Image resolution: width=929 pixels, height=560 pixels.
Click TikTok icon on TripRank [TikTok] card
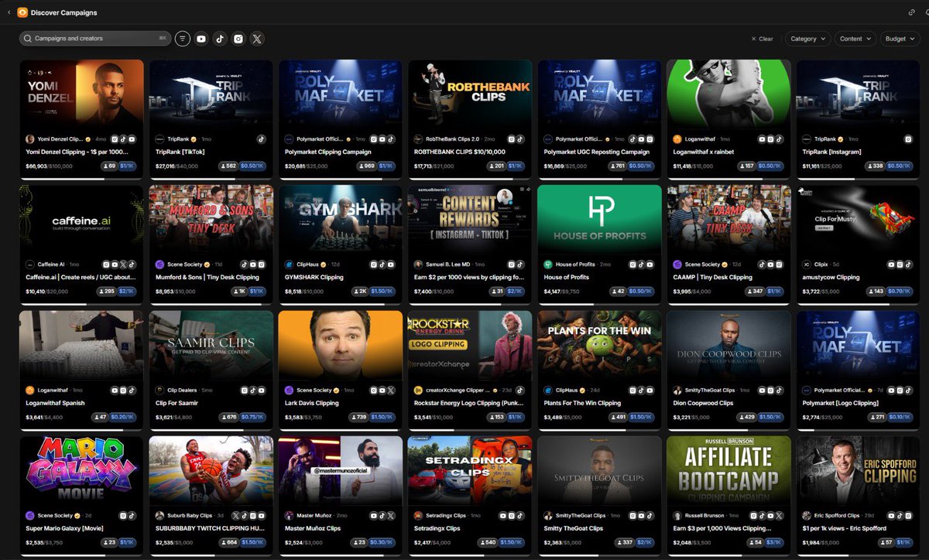(x=262, y=138)
